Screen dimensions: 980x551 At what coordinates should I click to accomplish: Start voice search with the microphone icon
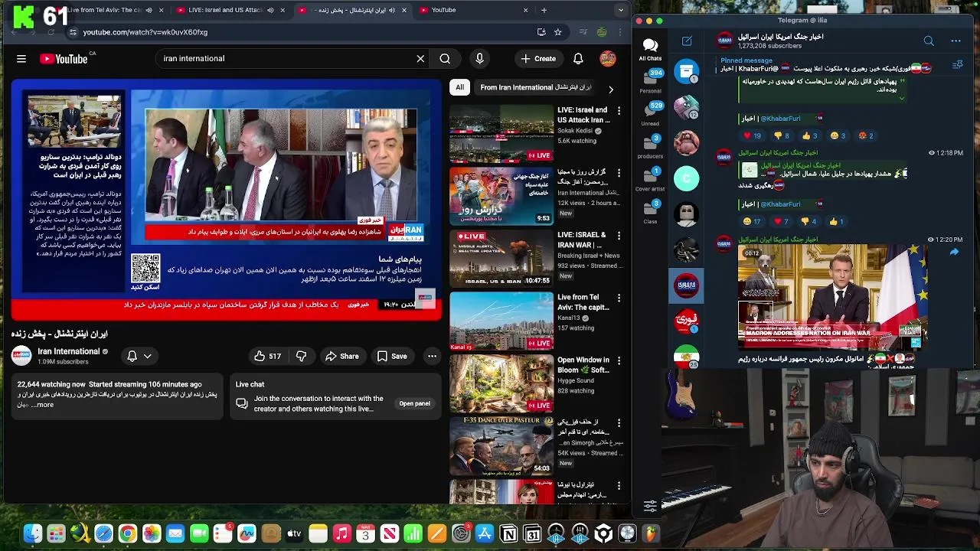point(479,59)
